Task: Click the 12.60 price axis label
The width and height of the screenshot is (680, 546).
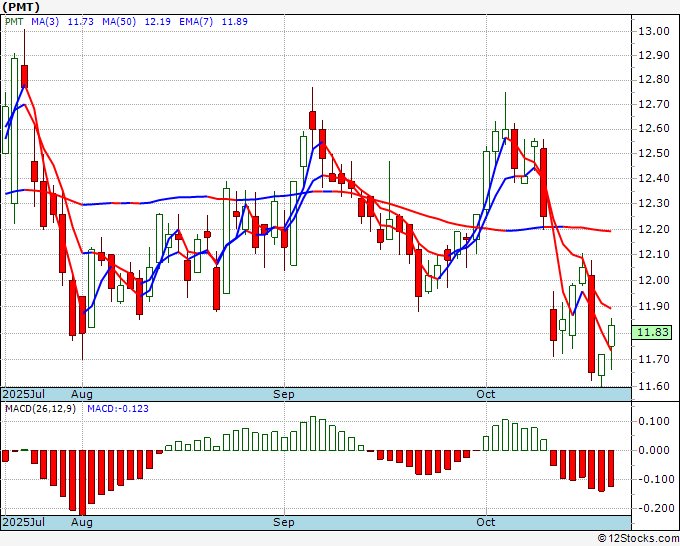Action: click(x=654, y=129)
